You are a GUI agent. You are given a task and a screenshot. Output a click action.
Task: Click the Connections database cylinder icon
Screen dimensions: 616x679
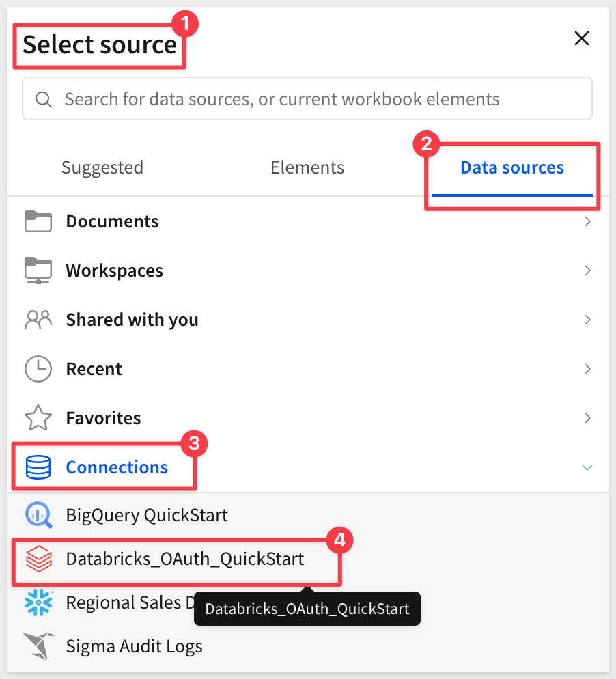pyautogui.click(x=38, y=467)
